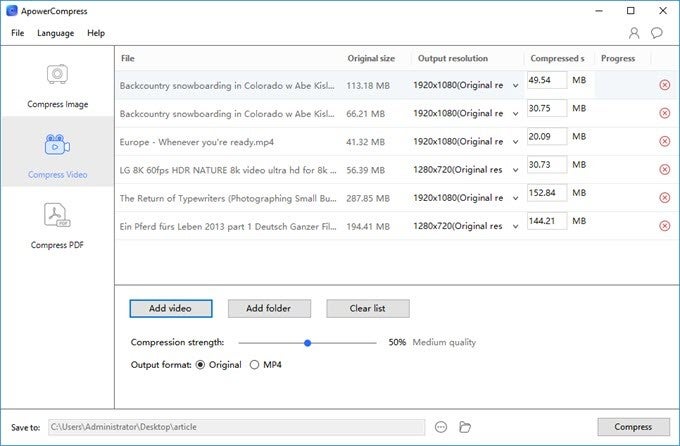Open the File menu
The image size is (680, 446).
18,33
